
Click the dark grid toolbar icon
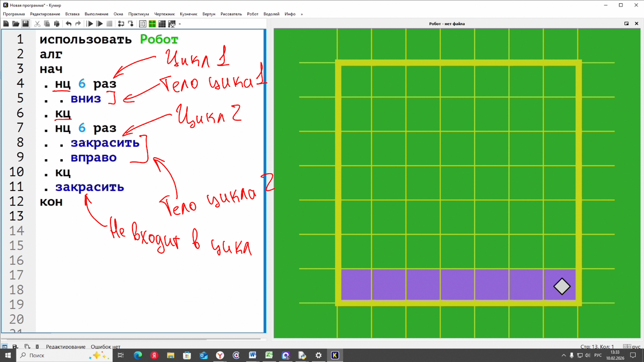[162, 24]
